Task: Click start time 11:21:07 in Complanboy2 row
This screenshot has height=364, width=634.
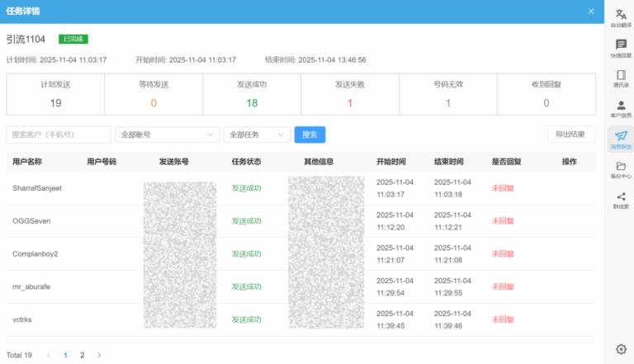Action: (390, 260)
